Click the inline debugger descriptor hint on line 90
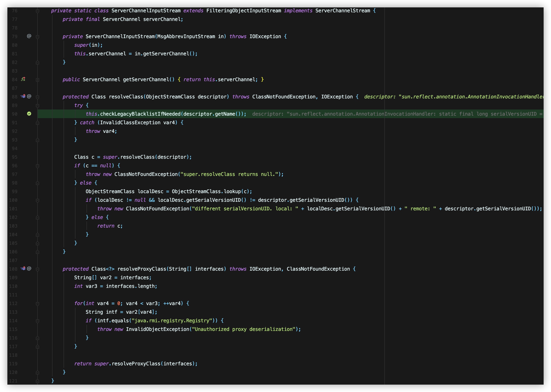 point(397,114)
